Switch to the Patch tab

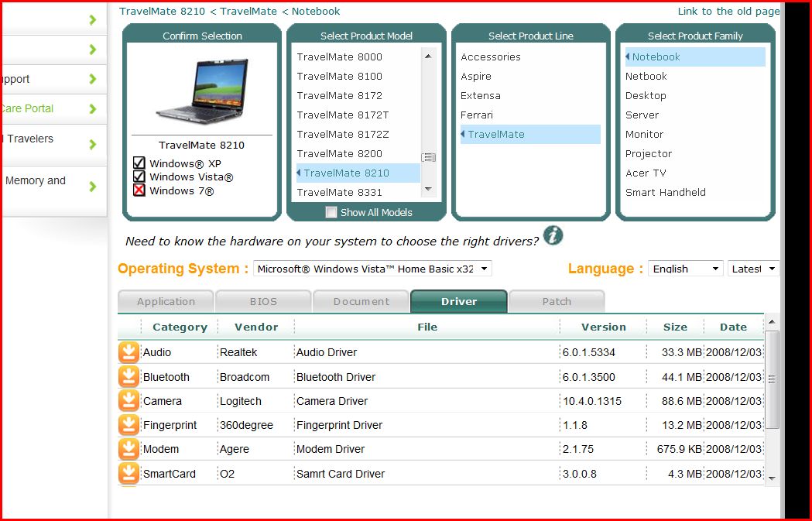tap(557, 301)
